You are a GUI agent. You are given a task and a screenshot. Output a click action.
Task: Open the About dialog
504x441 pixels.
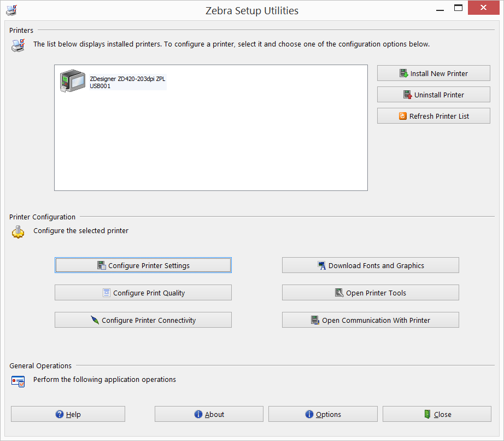[209, 414]
